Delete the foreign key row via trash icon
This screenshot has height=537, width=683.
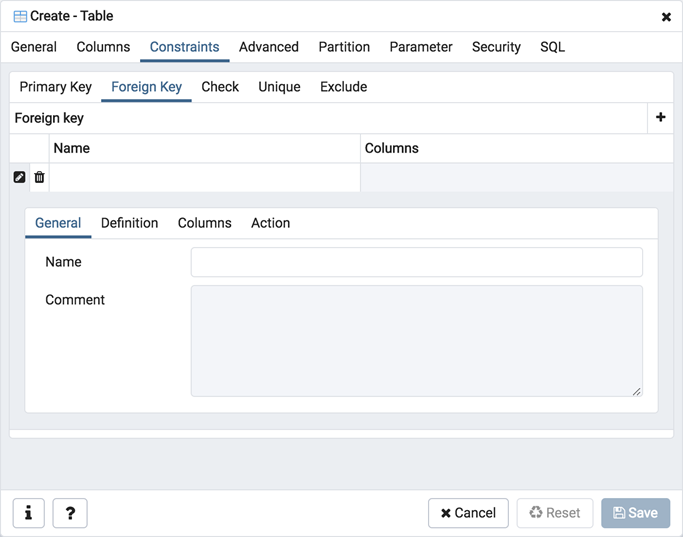coord(39,177)
